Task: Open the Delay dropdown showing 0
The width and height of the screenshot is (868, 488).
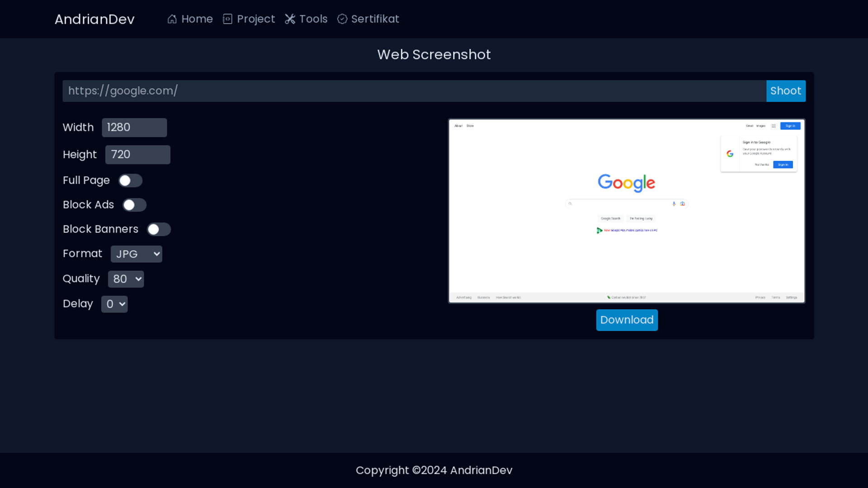Action: [x=114, y=304]
